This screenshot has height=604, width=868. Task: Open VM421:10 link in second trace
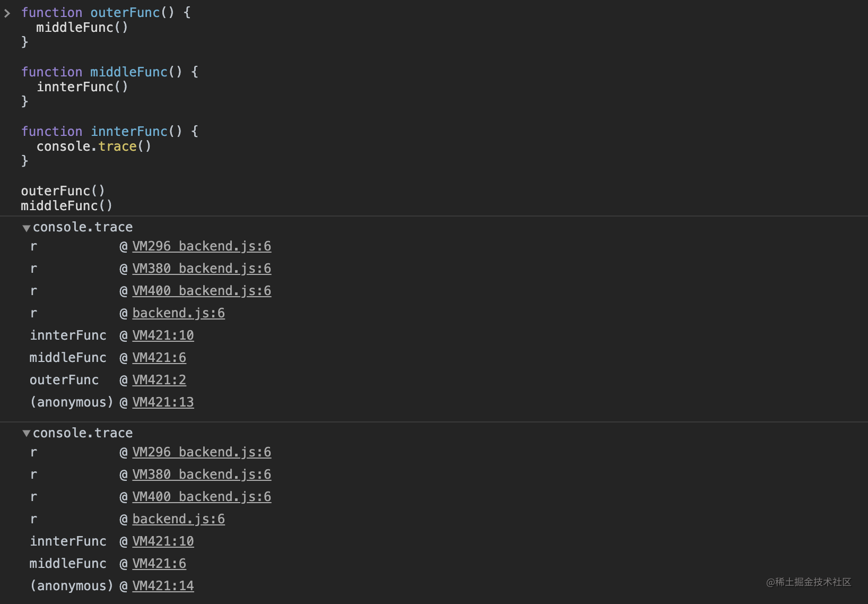[x=163, y=541]
